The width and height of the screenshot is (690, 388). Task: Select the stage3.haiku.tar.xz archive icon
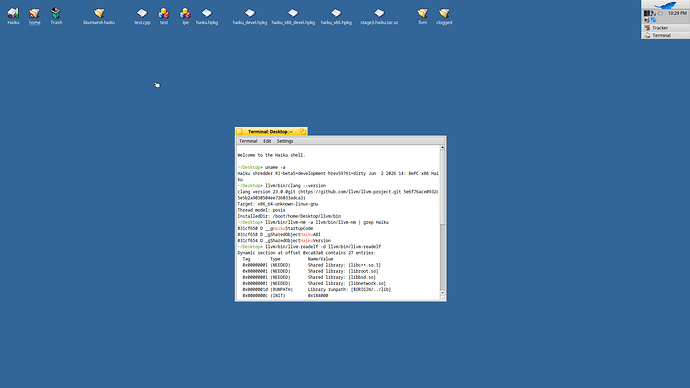[379, 13]
